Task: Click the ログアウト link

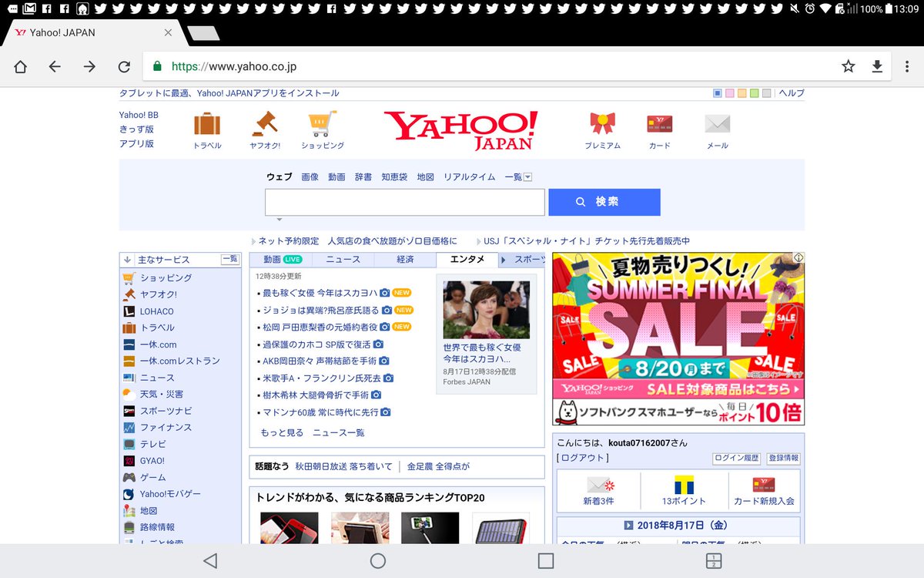Action: 583,458
